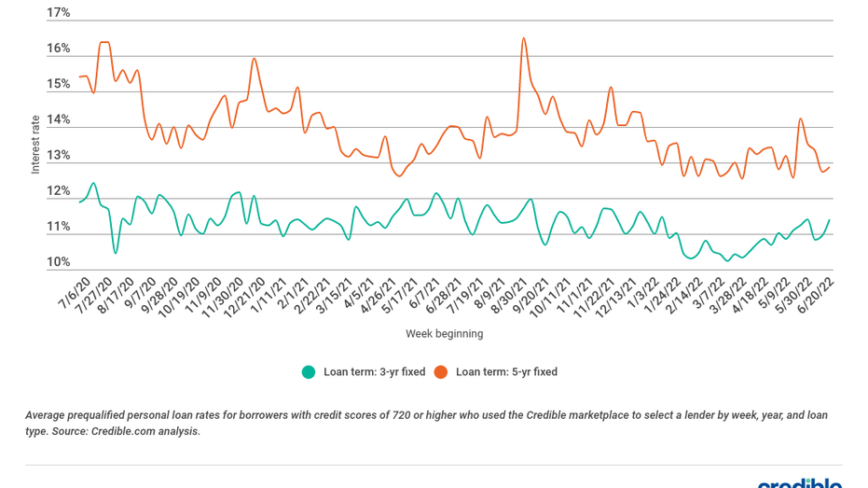868x488 pixels.
Task: Click the 1/3/22 date label
Action: tap(642, 292)
